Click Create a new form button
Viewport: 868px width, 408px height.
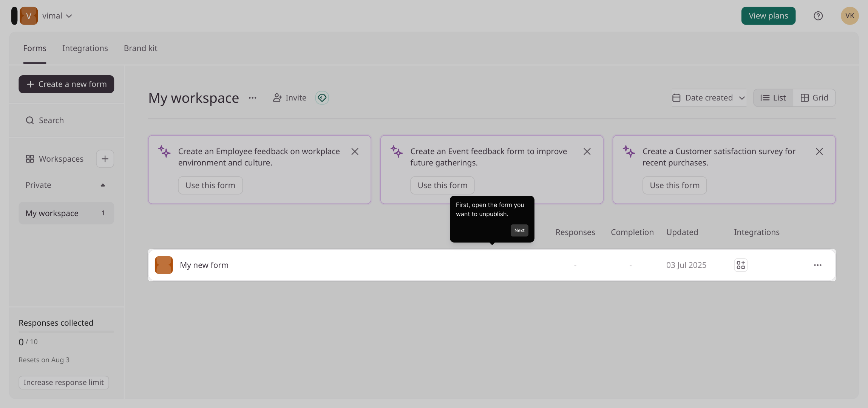pos(66,84)
